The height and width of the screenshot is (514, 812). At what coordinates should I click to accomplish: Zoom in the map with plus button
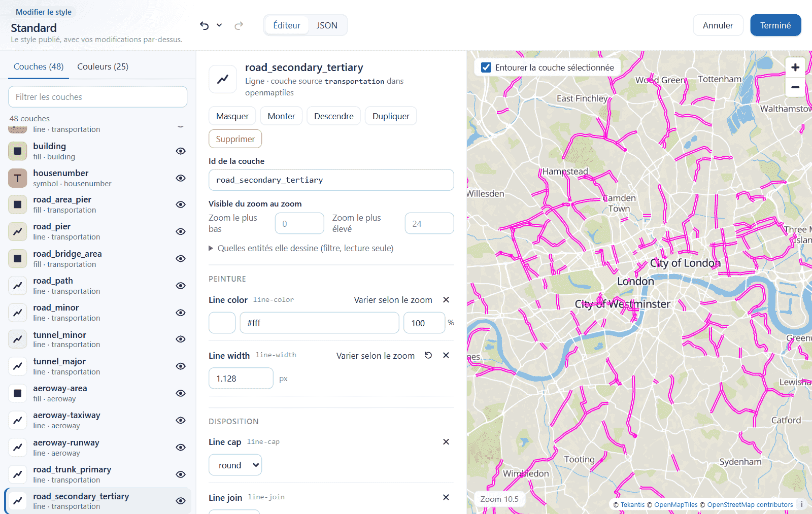pyautogui.click(x=795, y=67)
